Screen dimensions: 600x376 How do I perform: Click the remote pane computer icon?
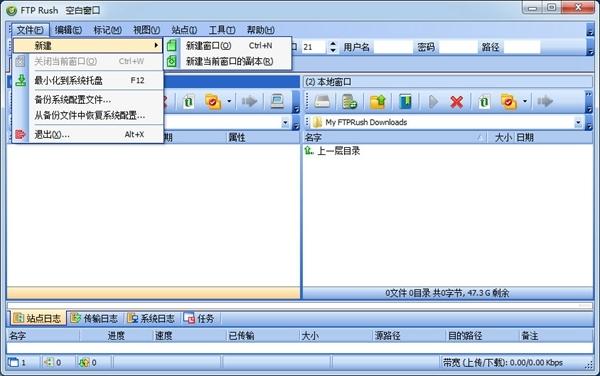click(x=277, y=101)
